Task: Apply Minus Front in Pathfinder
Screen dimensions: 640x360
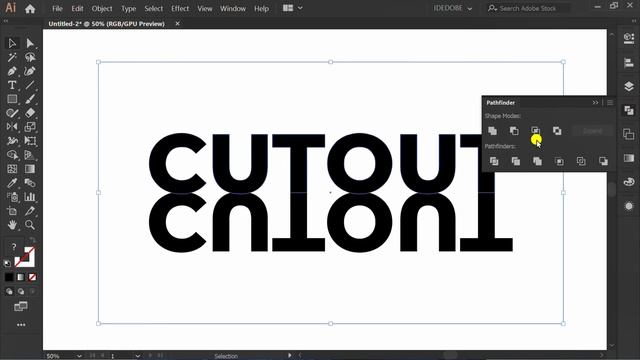Action: (514, 131)
